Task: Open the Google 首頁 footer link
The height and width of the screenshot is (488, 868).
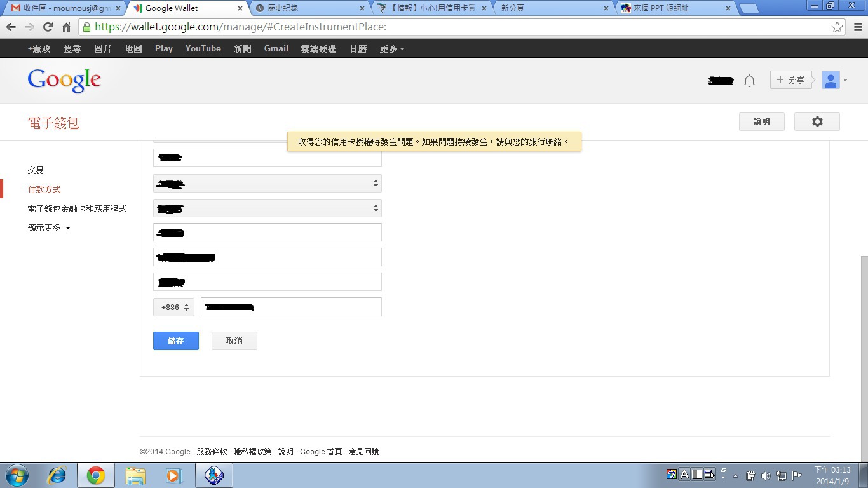Action: click(321, 452)
